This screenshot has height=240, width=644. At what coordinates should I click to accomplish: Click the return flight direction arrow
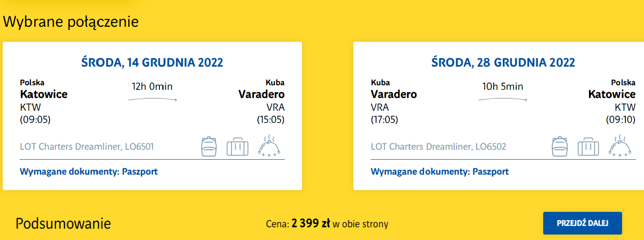(503, 99)
